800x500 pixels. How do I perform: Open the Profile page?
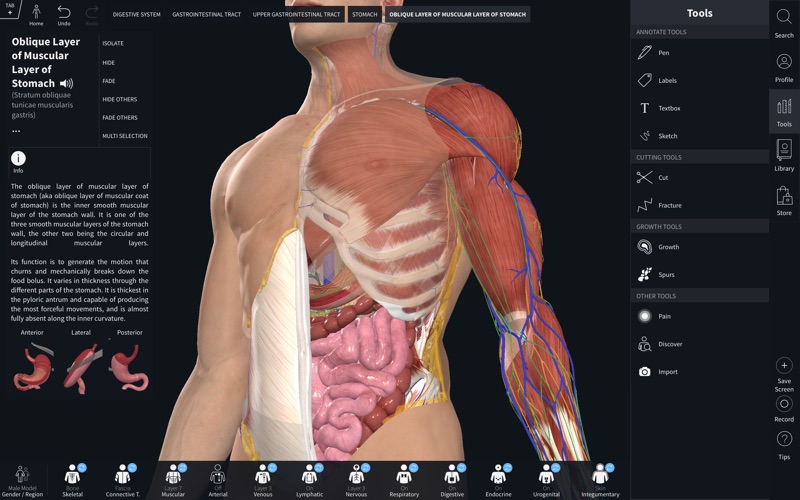coord(784,67)
